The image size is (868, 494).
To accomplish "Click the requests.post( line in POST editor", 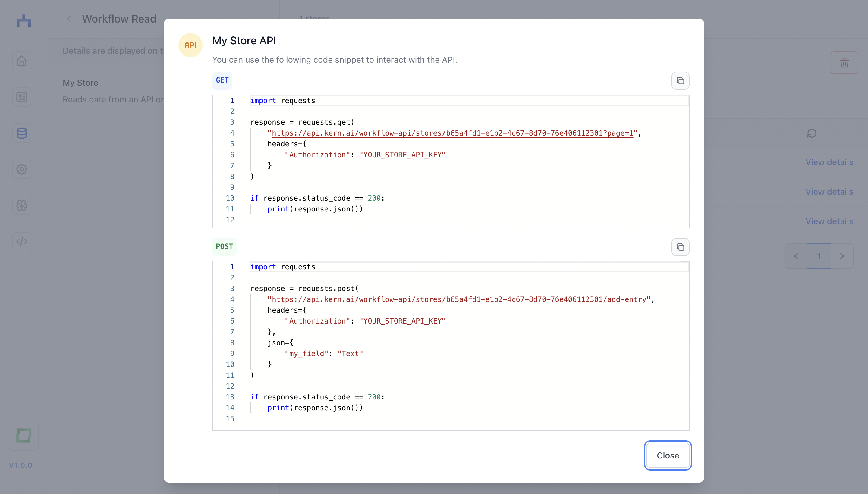I will click(304, 288).
